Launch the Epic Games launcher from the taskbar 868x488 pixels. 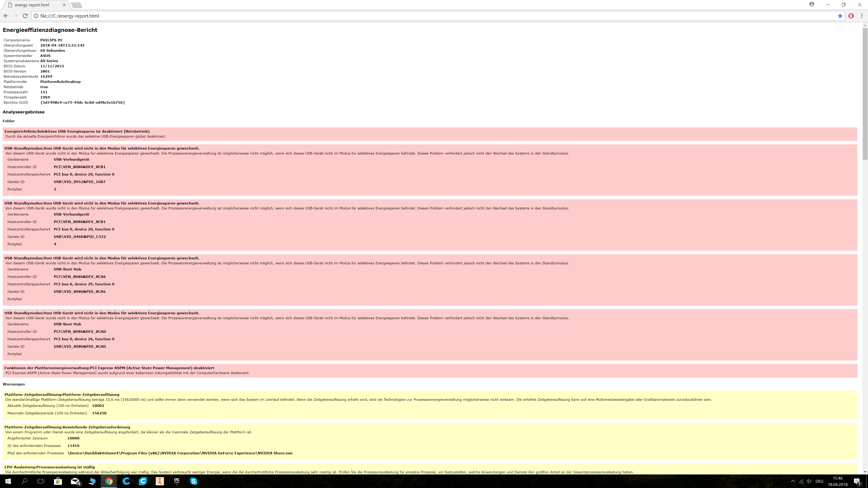pos(177,481)
